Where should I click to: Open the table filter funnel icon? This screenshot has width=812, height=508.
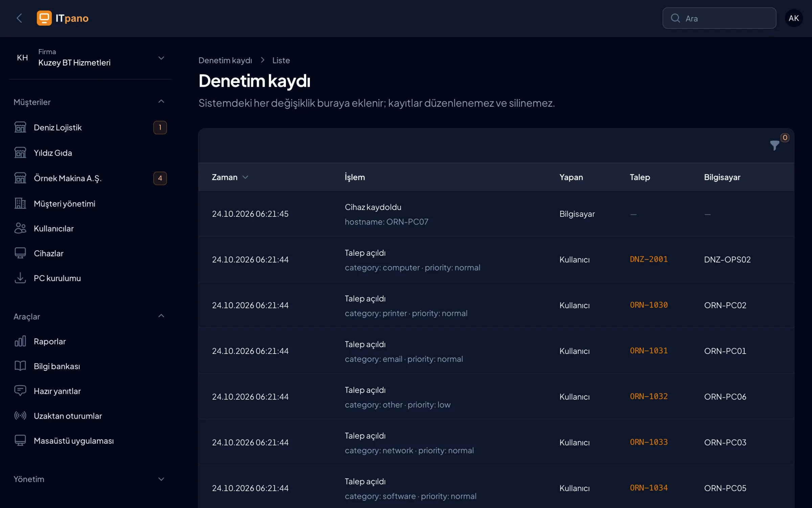774,145
